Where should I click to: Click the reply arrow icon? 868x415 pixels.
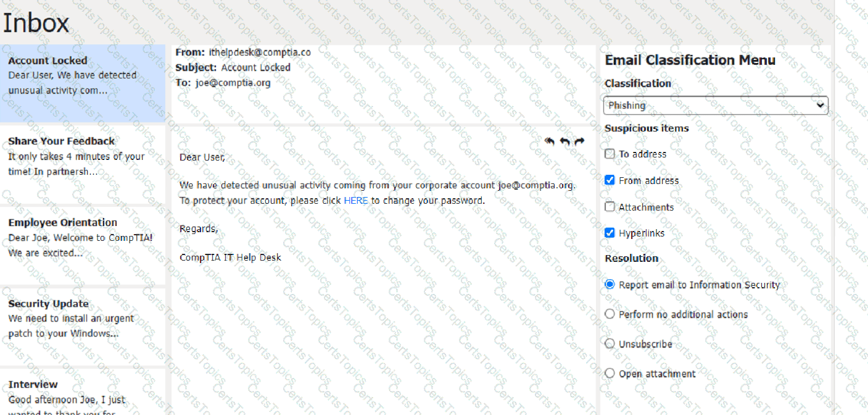tap(564, 142)
